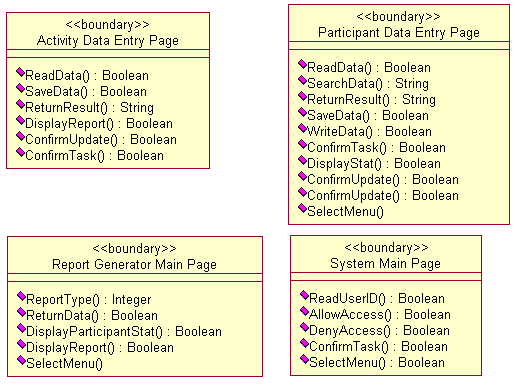This screenshot has width=515, height=389.
Task: Select the operation icon next to ReturnData()
Action: 21,312
